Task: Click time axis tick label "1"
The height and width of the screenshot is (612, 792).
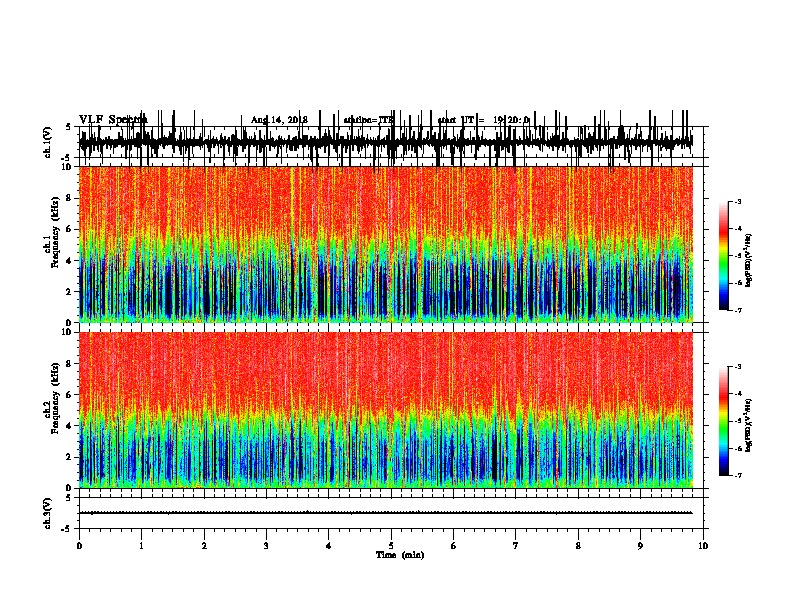Action: [141, 546]
